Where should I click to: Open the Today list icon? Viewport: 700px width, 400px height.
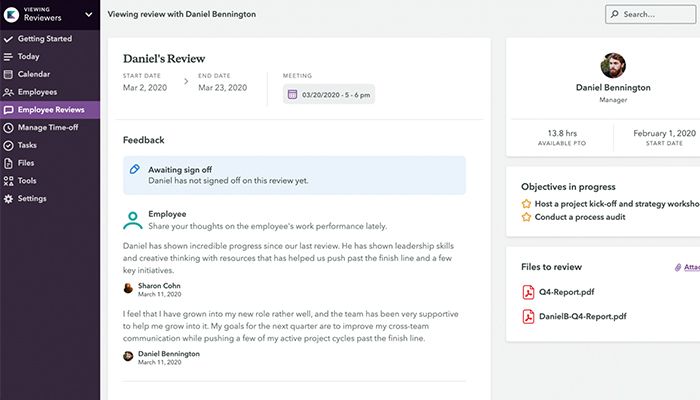tap(9, 56)
